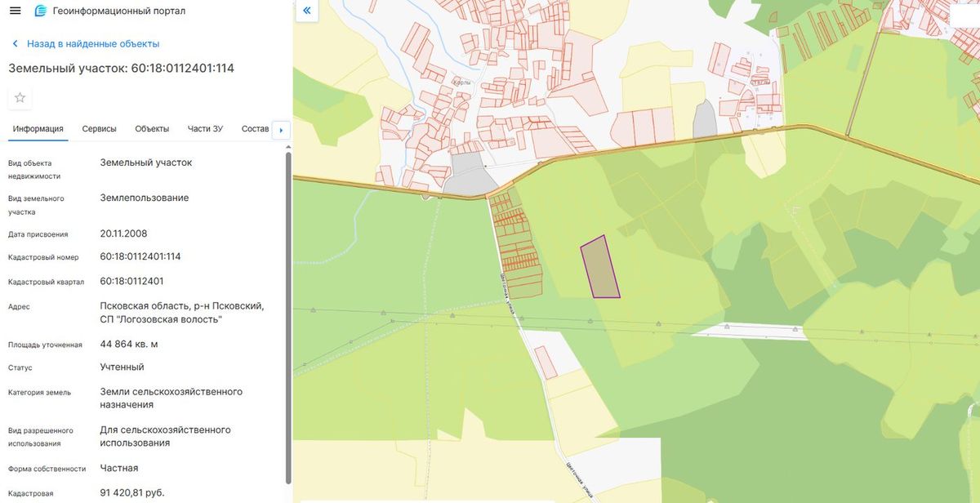Click the 'Площадь уточненная' field label
This screenshot has height=503, width=980.
coord(45,345)
